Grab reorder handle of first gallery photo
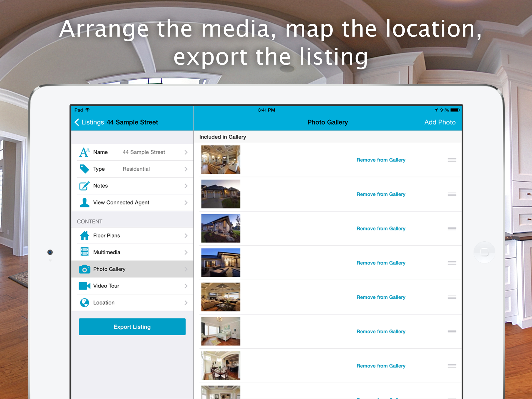The width and height of the screenshot is (532, 399). pyautogui.click(x=452, y=160)
